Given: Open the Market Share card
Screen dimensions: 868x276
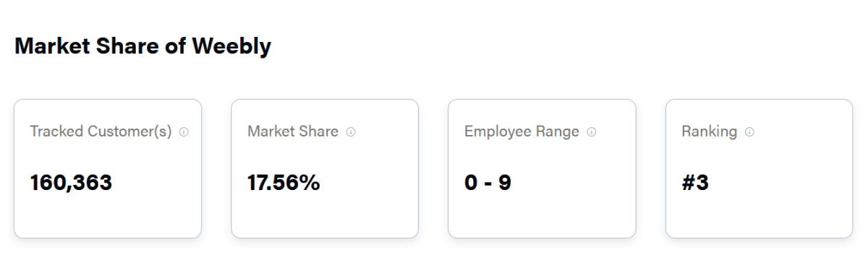Looking at the screenshot, I should [x=325, y=168].
